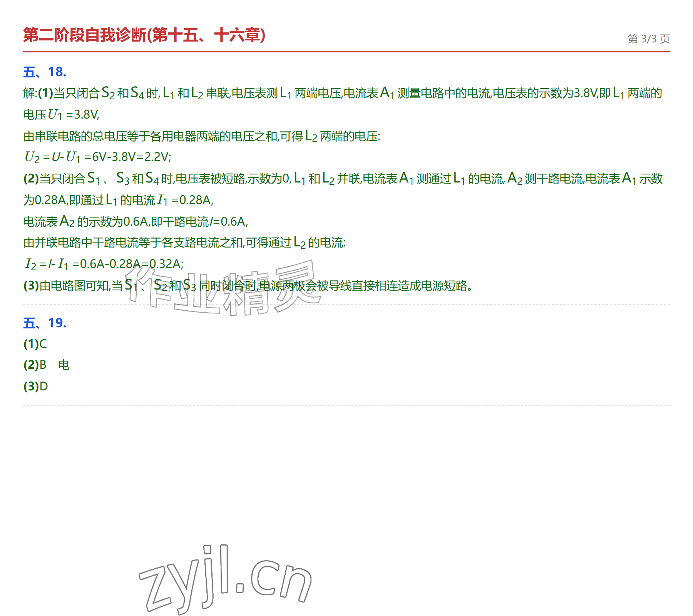Click the text 为0.28A,即通过 L1 的电流

click(x=118, y=200)
